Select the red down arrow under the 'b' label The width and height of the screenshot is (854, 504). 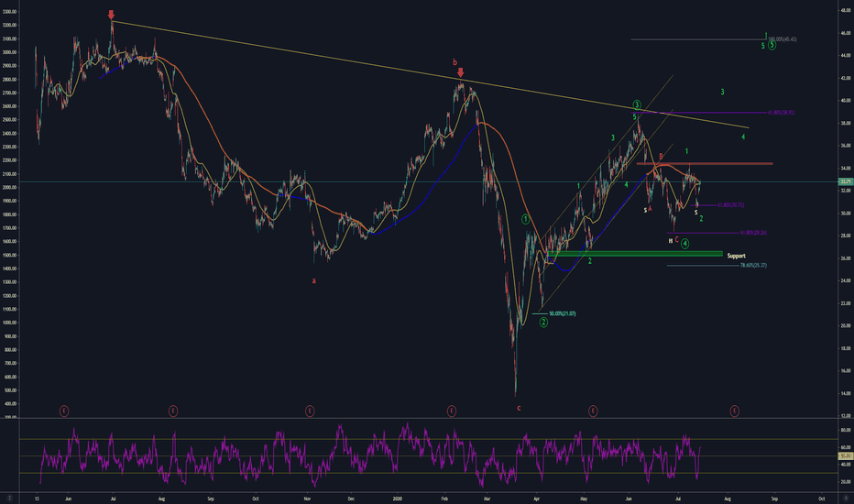[461, 72]
